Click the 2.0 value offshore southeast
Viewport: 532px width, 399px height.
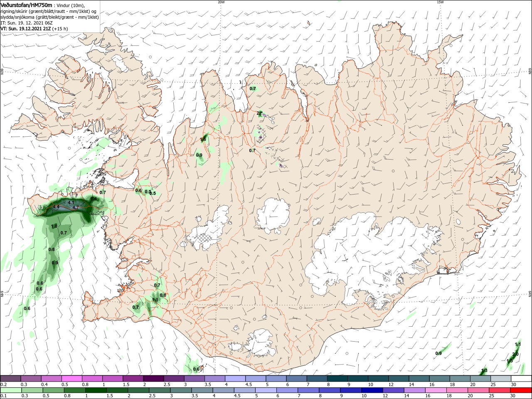click(515, 354)
